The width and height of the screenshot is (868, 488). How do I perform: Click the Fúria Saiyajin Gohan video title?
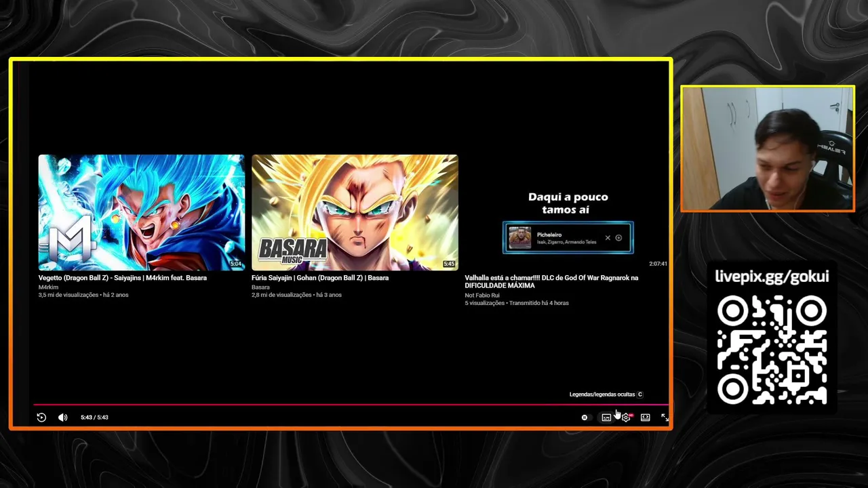(320, 278)
